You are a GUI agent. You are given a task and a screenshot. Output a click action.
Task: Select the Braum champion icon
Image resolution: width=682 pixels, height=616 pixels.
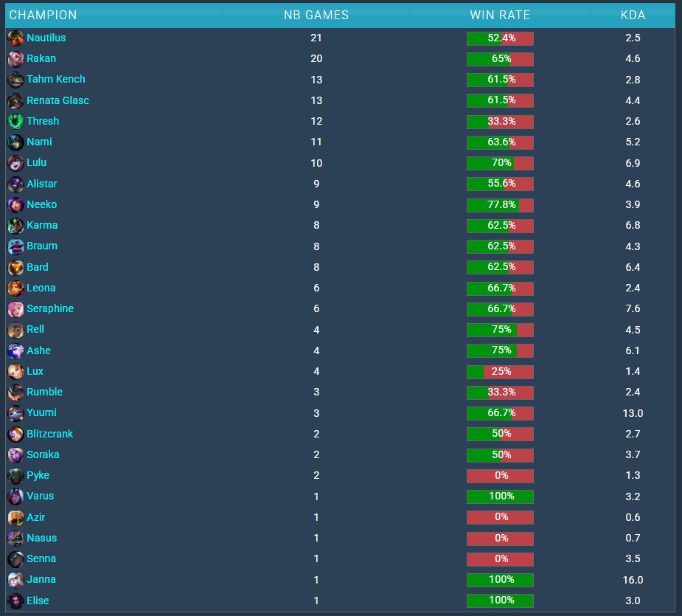15,246
